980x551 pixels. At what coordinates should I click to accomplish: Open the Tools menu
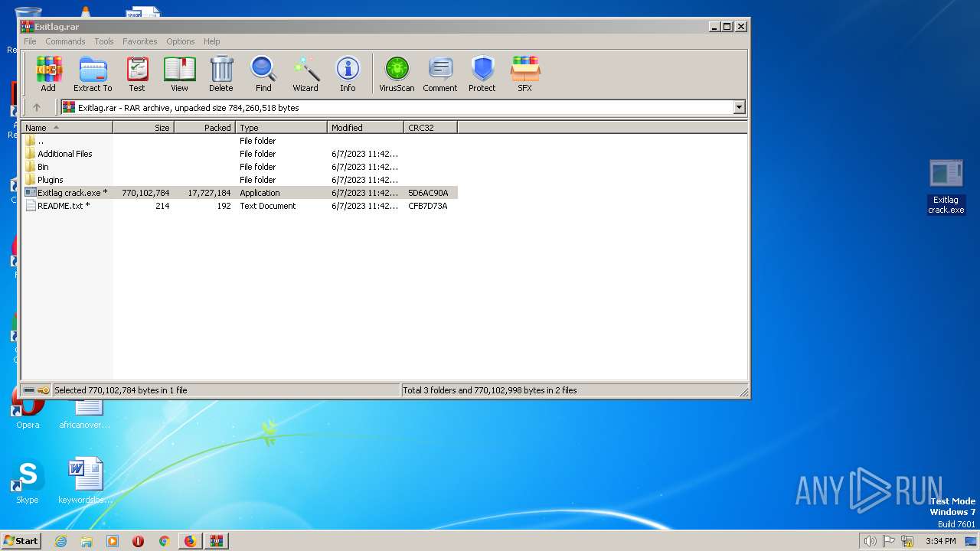click(104, 41)
